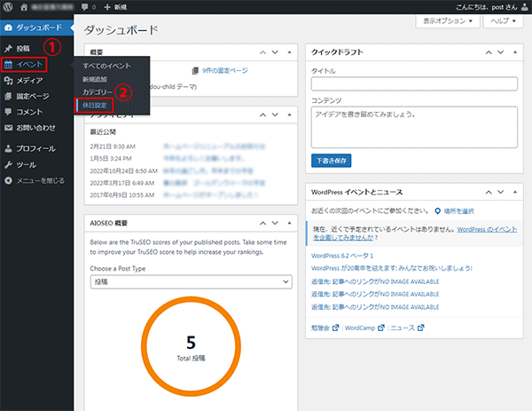Select 休日設定 in the イベント submenu
The image size is (532, 411).
pyautogui.click(x=95, y=106)
